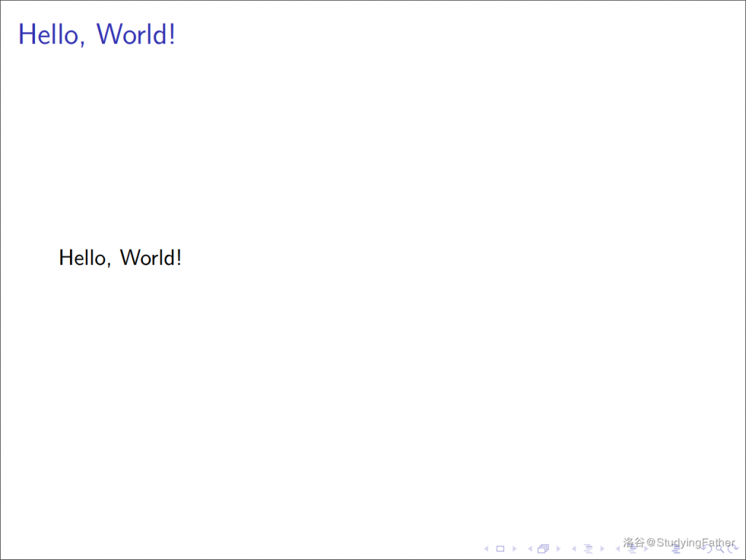Open search with magnifier icon

pyautogui.click(x=719, y=548)
